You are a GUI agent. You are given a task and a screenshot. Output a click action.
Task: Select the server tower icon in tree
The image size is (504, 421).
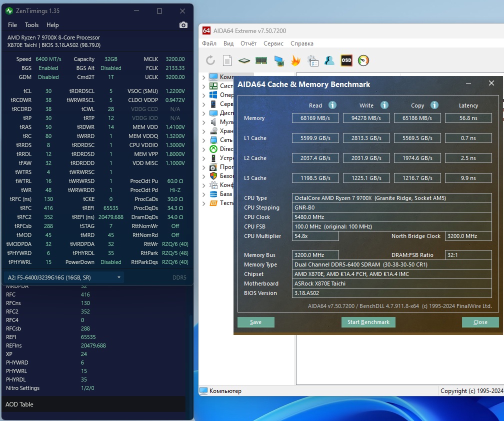[213, 104]
